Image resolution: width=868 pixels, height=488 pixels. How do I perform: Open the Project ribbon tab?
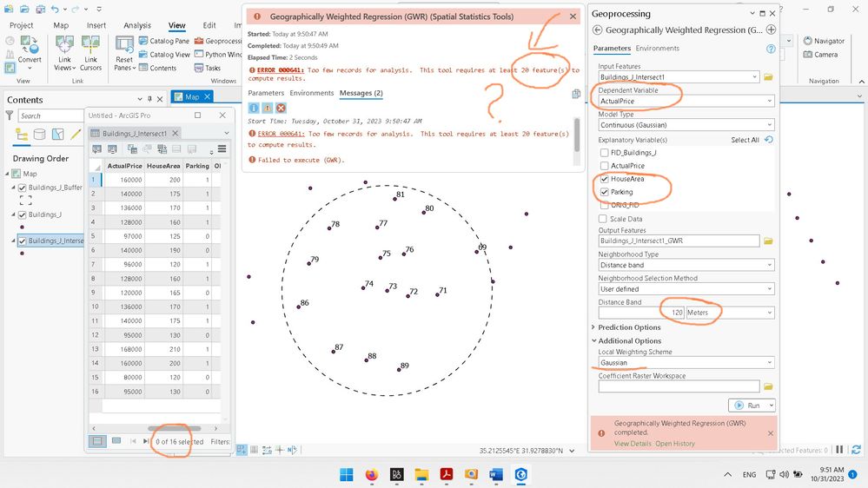[x=21, y=25]
